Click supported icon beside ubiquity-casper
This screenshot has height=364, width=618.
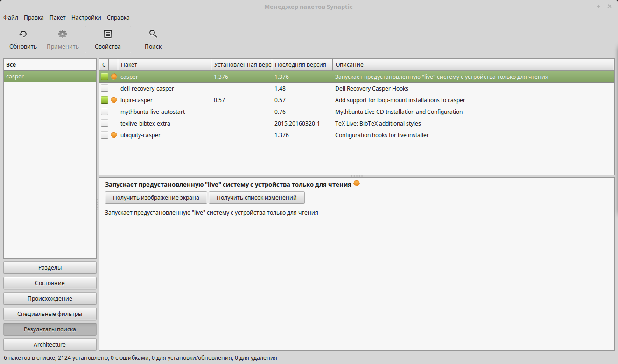click(x=114, y=135)
